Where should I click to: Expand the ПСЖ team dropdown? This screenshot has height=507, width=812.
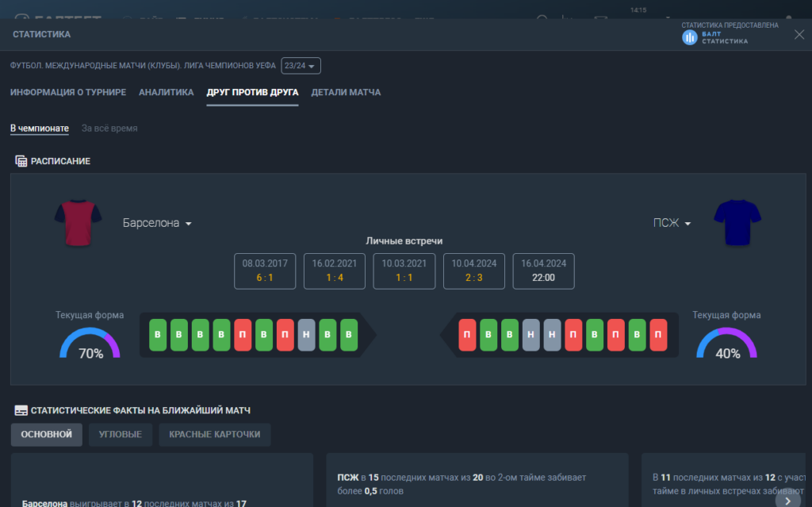coord(672,223)
